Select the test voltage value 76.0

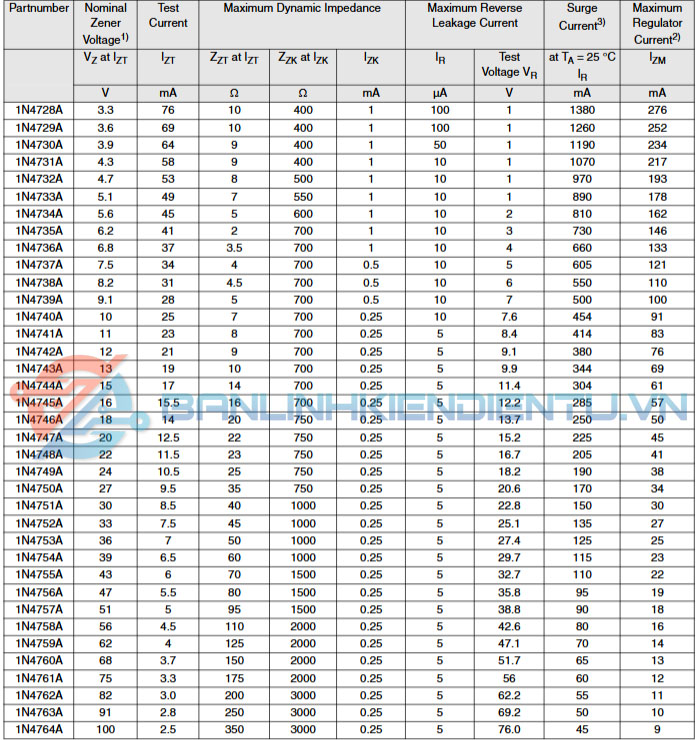pos(509,729)
